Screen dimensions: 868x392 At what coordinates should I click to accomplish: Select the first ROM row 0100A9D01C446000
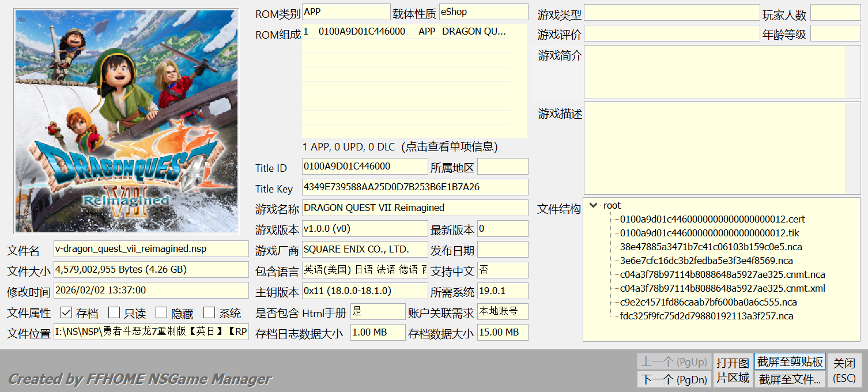(406, 32)
